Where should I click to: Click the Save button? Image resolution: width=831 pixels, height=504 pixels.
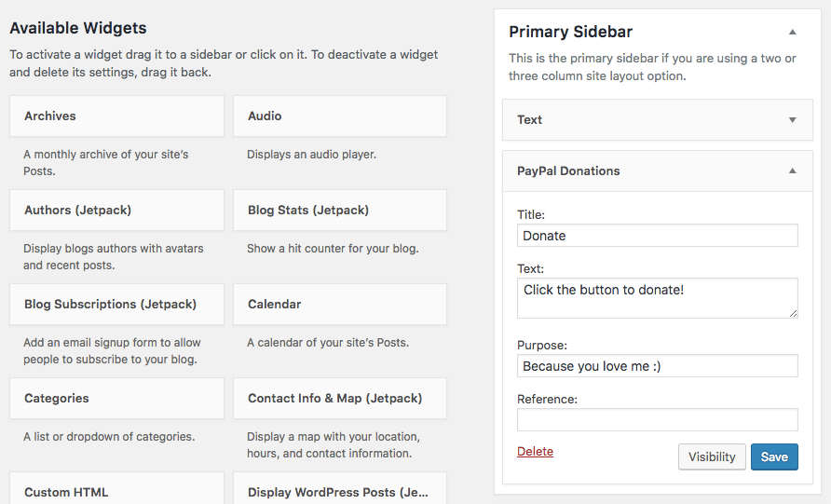click(774, 456)
